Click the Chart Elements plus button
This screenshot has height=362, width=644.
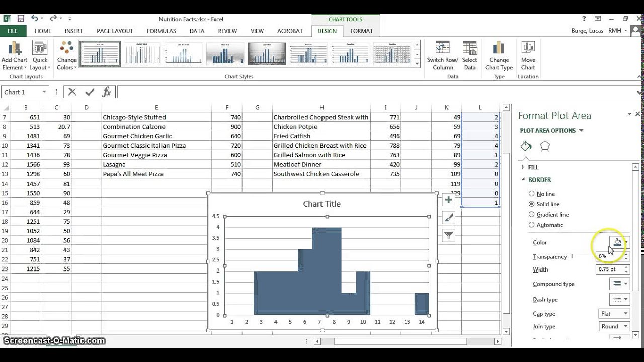tap(448, 200)
